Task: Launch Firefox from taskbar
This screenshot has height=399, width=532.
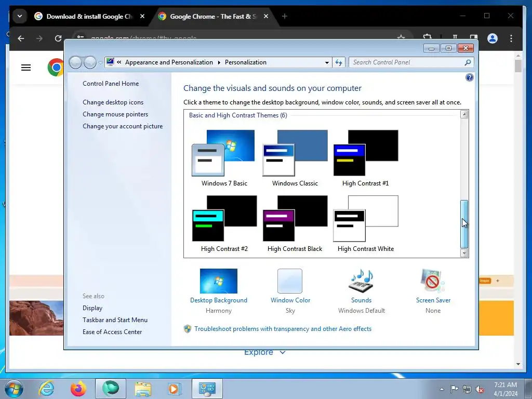Action: point(78,389)
